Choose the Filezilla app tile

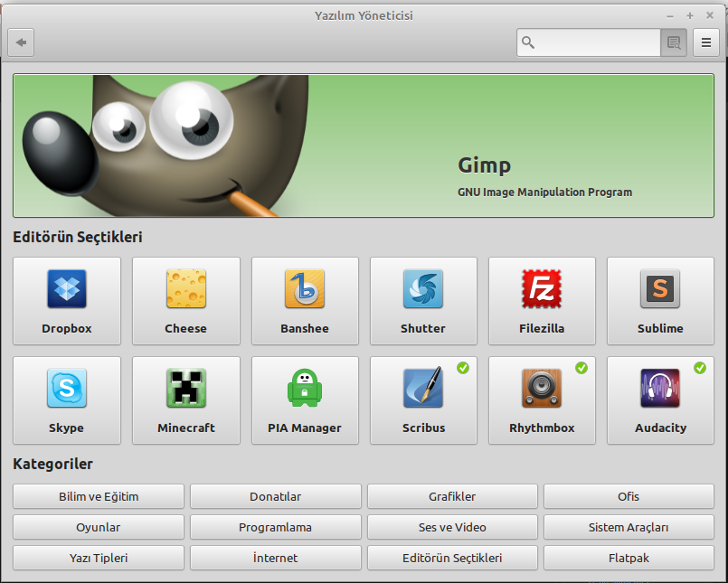click(542, 301)
